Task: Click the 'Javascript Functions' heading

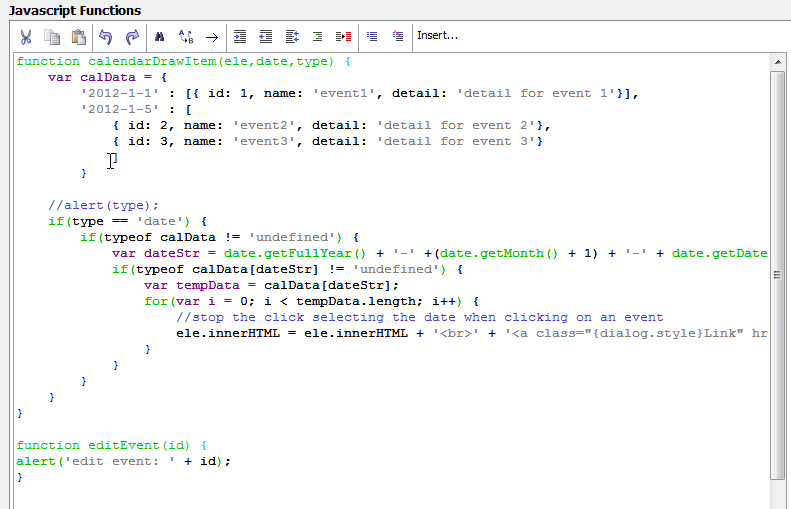Action: tap(75, 10)
